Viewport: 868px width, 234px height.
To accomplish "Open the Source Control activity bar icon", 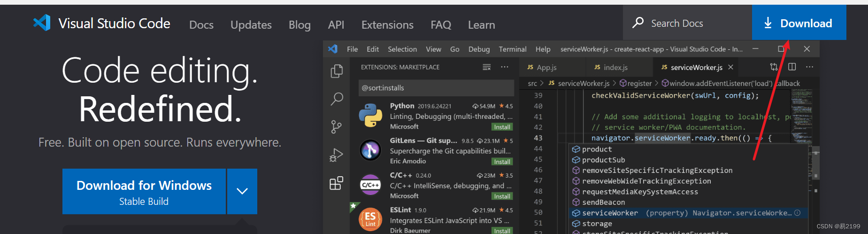I will click(x=337, y=127).
